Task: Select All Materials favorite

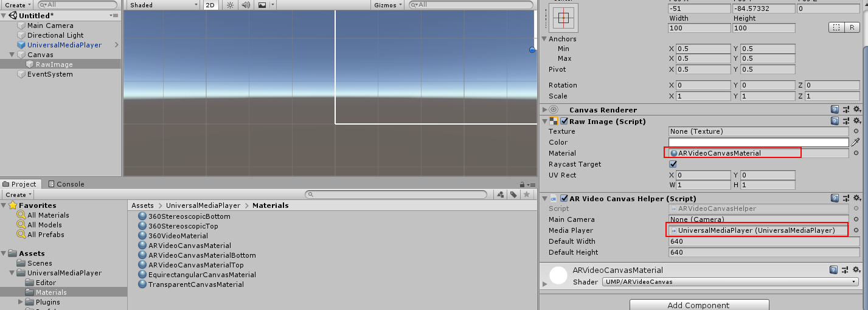Action: tap(48, 215)
